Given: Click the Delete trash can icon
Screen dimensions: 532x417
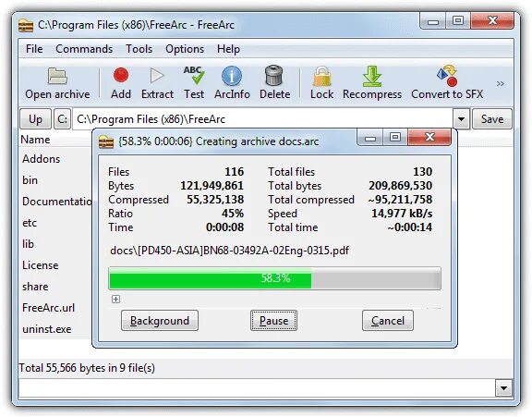Looking at the screenshot, I should pyautogui.click(x=274, y=76).
